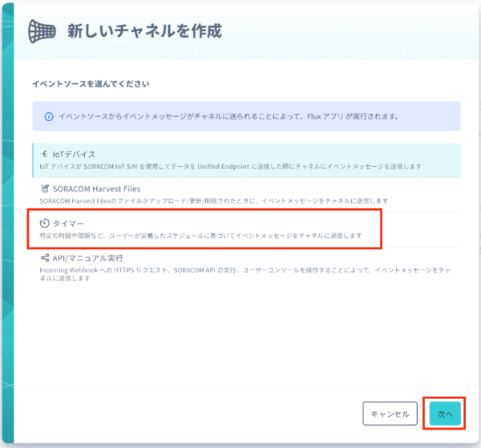481x448 pixels.
Task: Select the IoTデバイス event source option
Action: 246,160
